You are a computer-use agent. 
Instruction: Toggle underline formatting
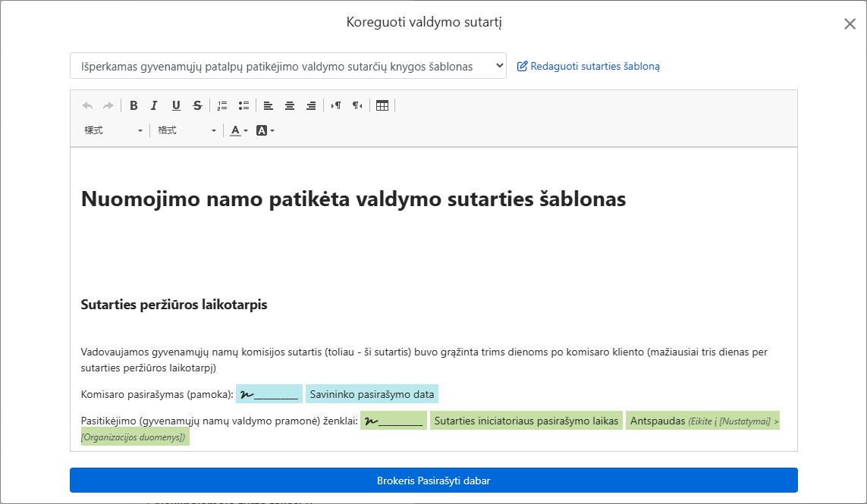pyautogui.click(x=176, y=105)
